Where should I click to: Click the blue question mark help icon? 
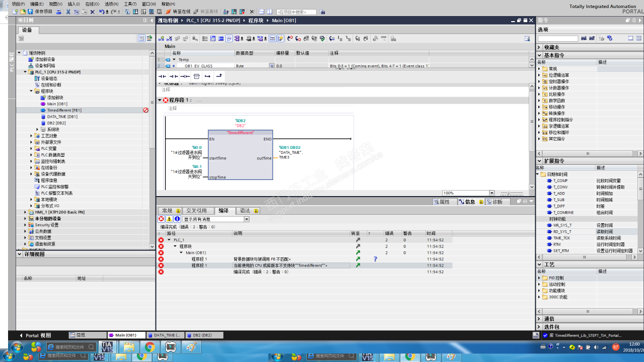[375, 259]
